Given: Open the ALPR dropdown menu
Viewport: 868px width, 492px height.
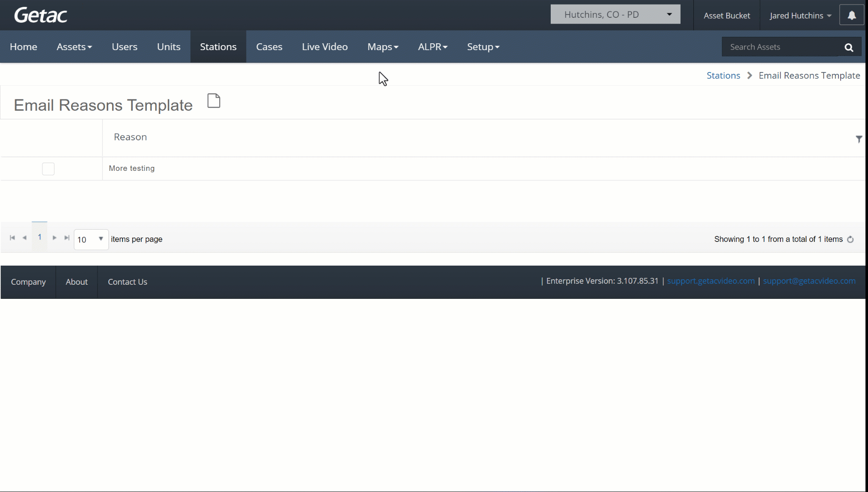Looking at the screenshot, I should tap(433, 47).
